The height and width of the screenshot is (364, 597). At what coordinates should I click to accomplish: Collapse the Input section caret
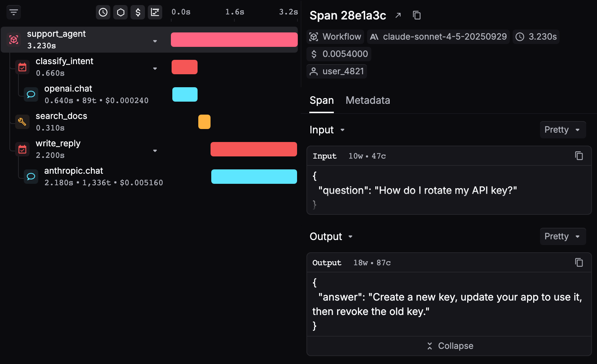(342, 130)
